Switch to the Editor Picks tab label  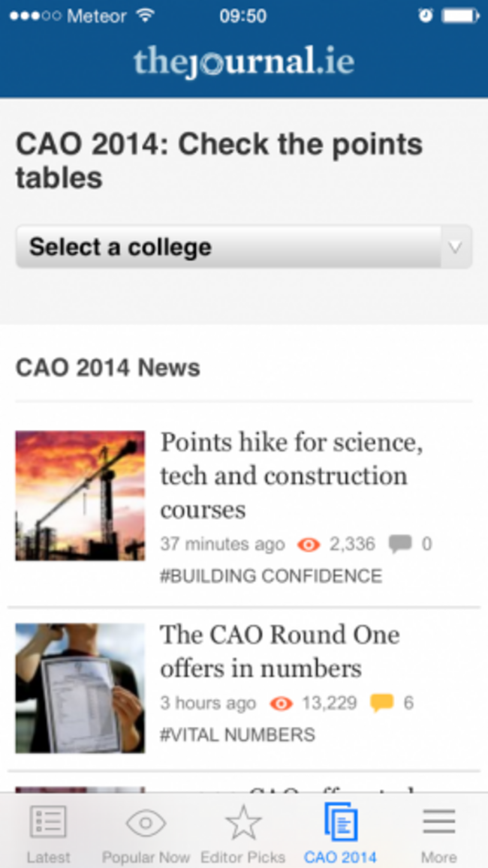(242, 857)
